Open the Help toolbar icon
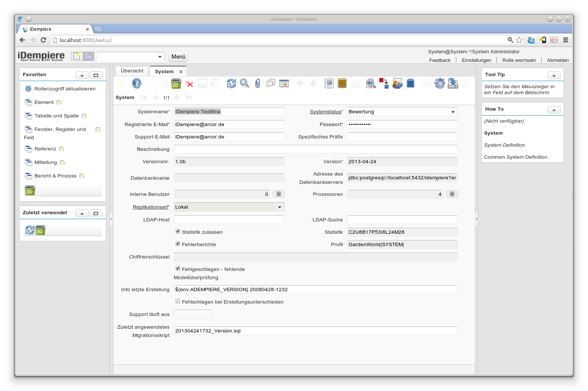This screenshot has height=391, width=588. click(137, 83)
